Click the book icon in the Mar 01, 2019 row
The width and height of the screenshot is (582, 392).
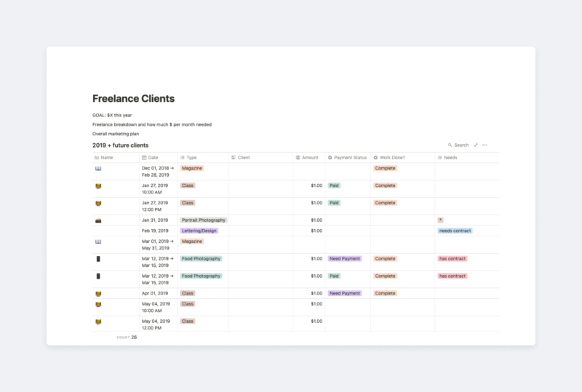click(98, 241)
